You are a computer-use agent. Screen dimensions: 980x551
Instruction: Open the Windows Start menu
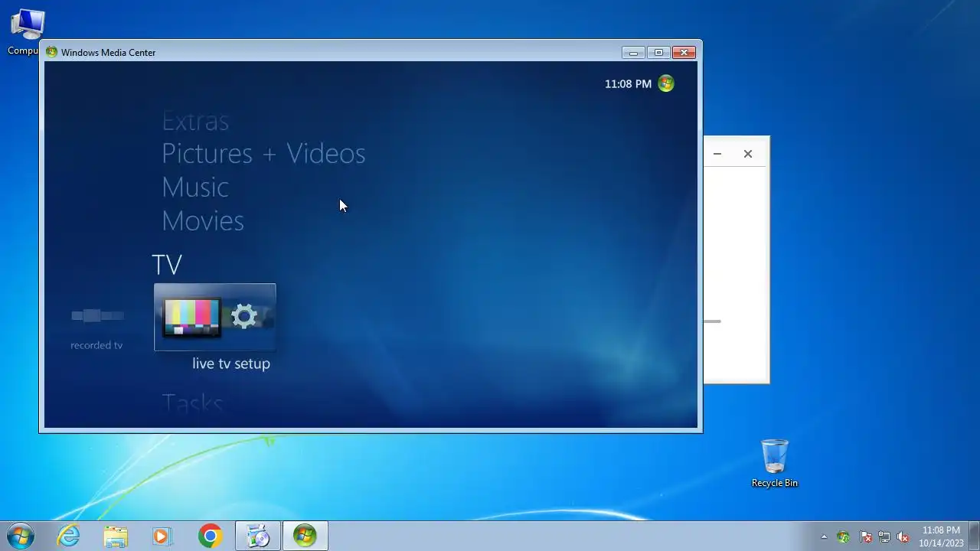(21, 536)
